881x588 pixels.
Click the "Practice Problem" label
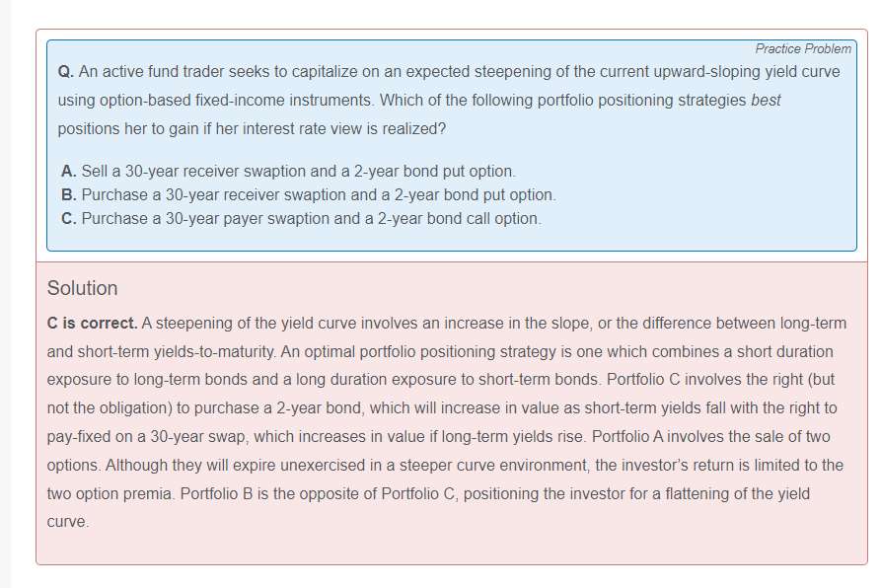(802, 48)
